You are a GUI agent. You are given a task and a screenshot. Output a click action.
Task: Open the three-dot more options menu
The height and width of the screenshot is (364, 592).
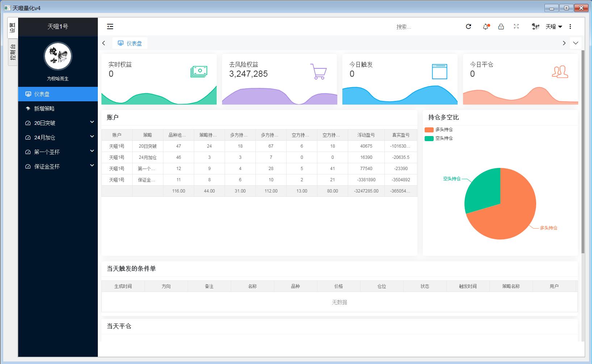tap(570, 26)
